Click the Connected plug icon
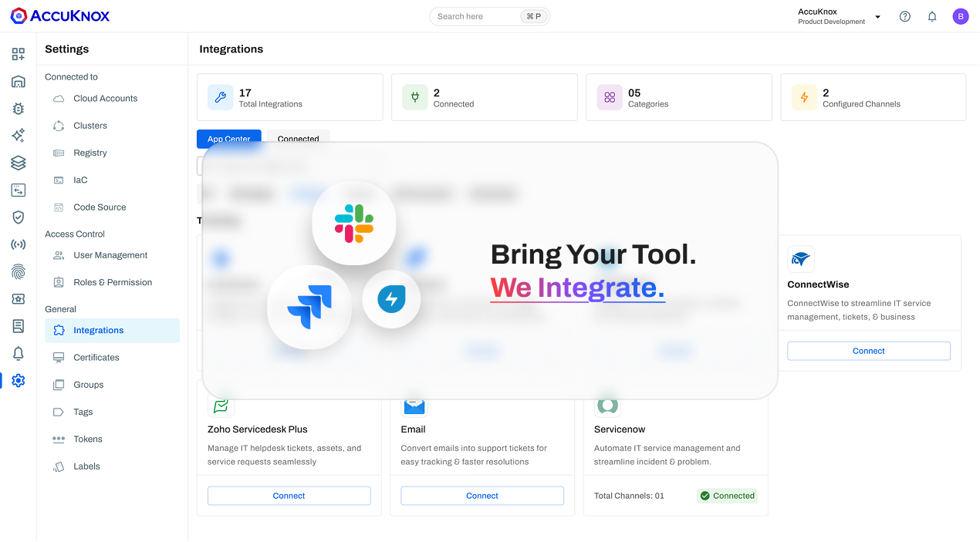 pos(415,97)
